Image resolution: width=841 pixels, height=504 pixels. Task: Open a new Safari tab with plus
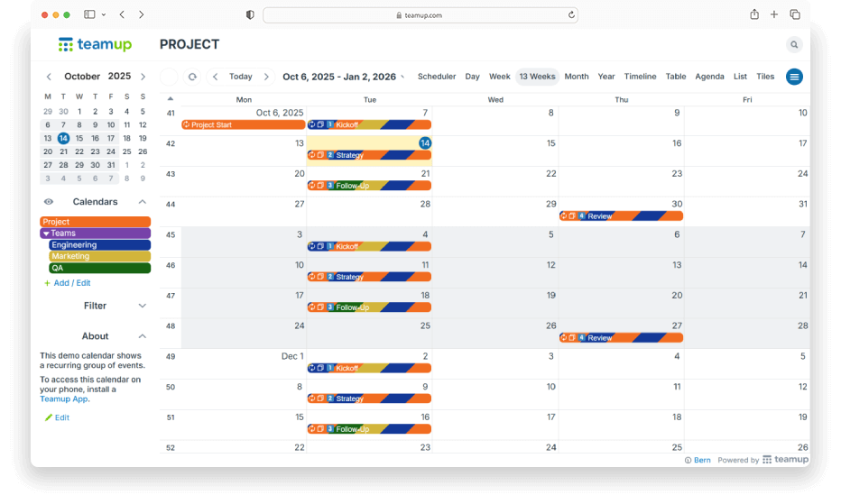774,14
